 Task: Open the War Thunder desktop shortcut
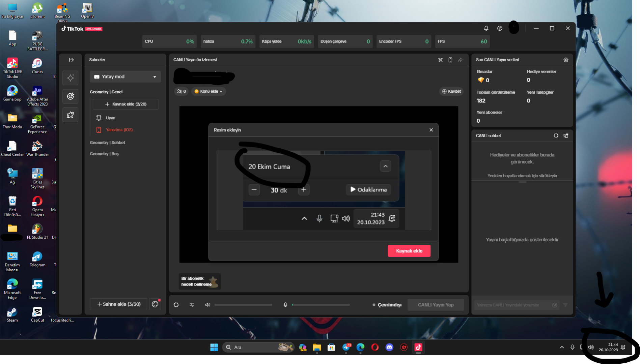pyautogui.click(x=37, y=149)
